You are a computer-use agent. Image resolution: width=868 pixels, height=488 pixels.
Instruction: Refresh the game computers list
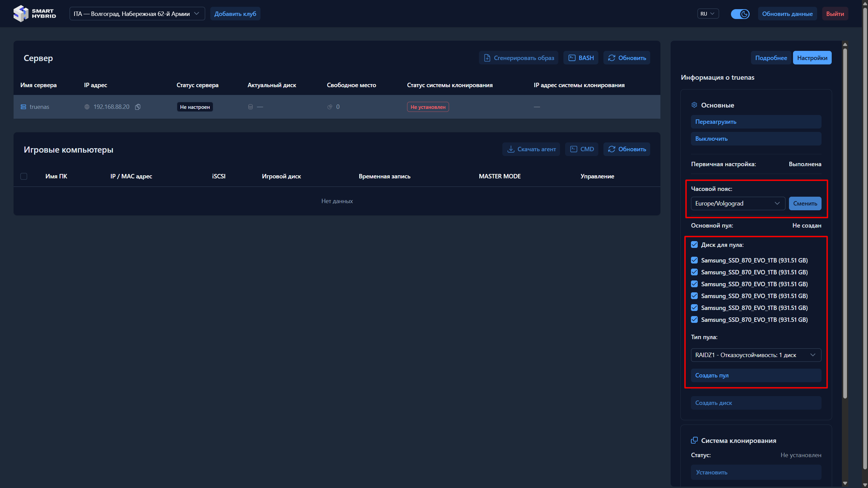(626, 149)
